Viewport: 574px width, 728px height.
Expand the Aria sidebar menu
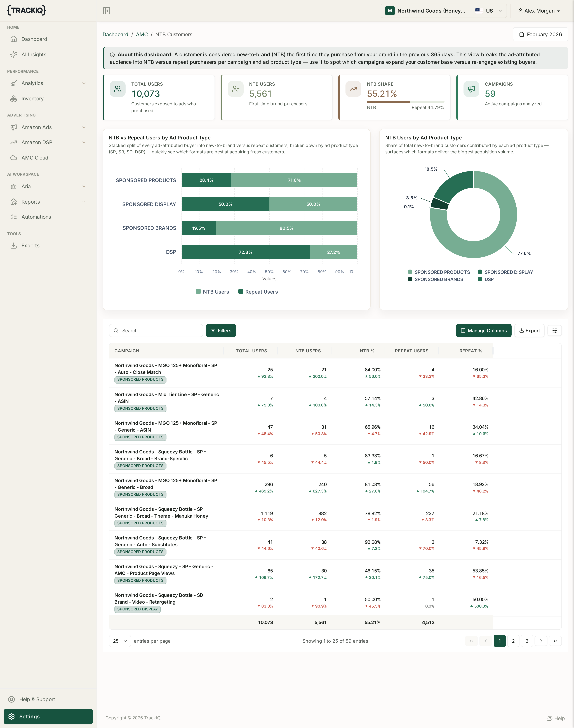pyautogui.click(x=48, y=186)
